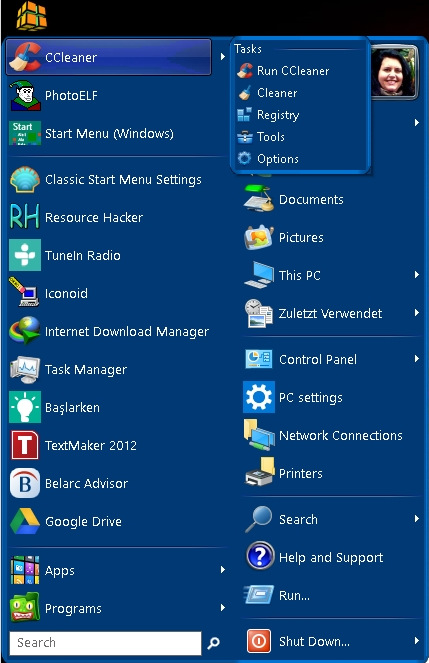This screenshot has width=429, height=663.
Task: Expand the Programs submenu arrow
Action: 223,608
